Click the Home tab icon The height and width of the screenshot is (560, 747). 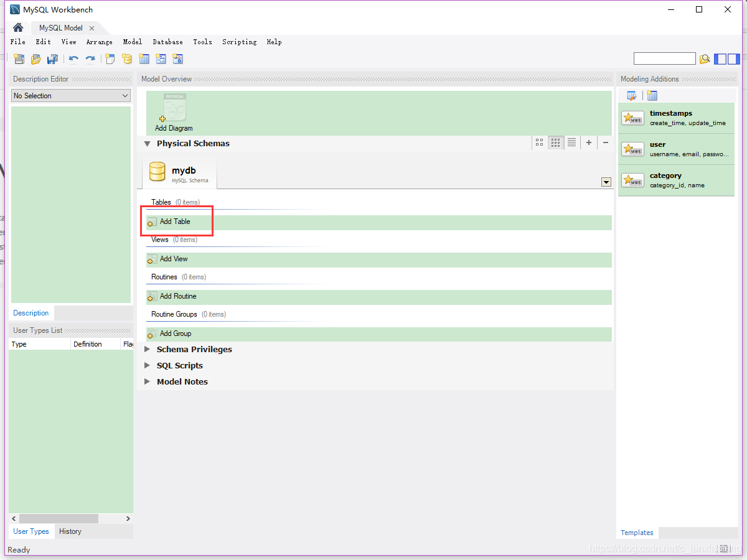(x=18, y=28)
